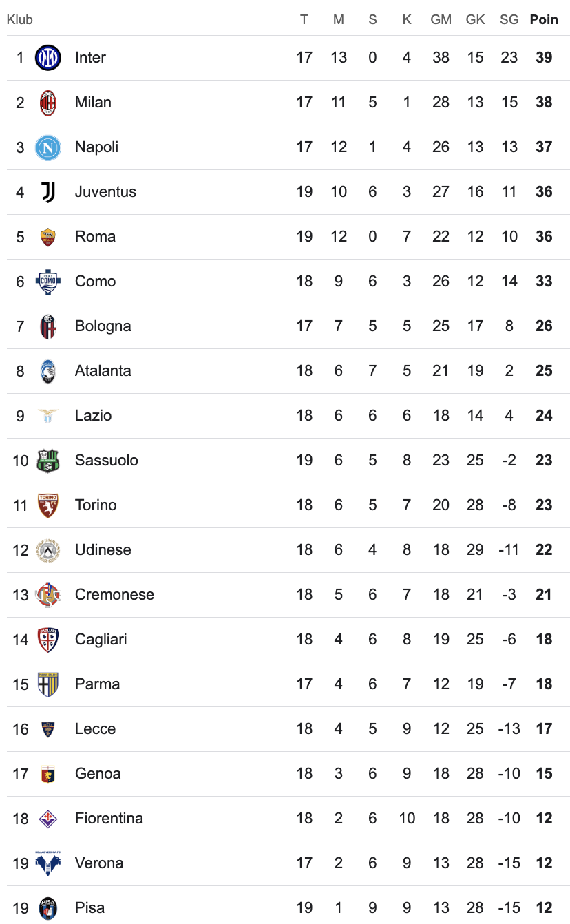Click the Parma club crest
Screen dimensions: 570x924
click(48, 684)
